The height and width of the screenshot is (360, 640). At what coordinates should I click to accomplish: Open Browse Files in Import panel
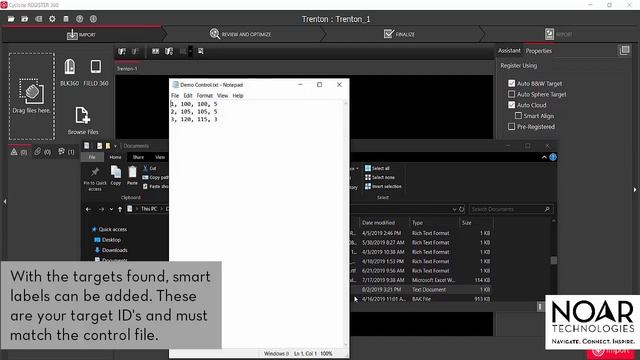pos(83,121)
